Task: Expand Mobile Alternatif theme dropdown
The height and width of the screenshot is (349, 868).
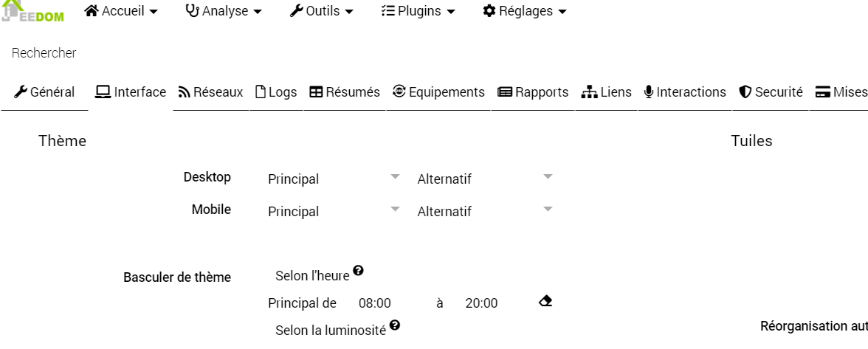Action: coord(484,212)
